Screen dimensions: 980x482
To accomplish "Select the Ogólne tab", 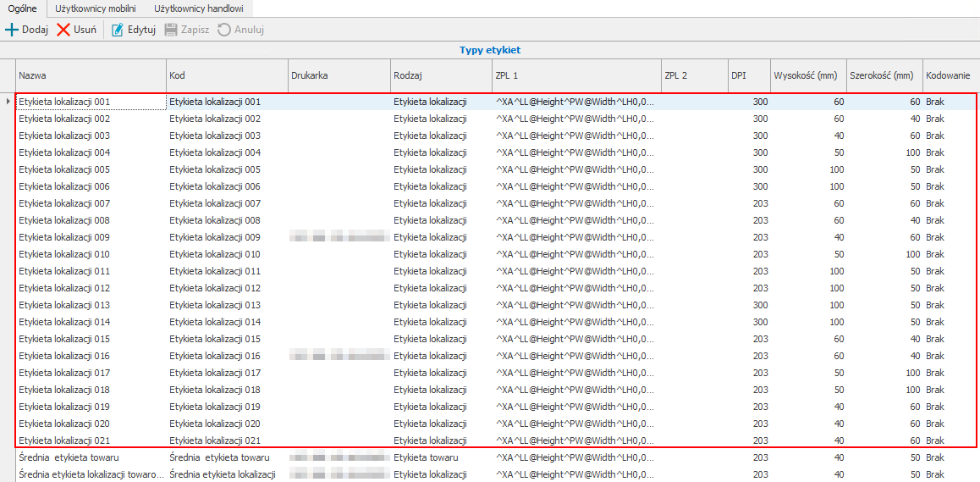I will pyautogui.click(x=22, y=8).
